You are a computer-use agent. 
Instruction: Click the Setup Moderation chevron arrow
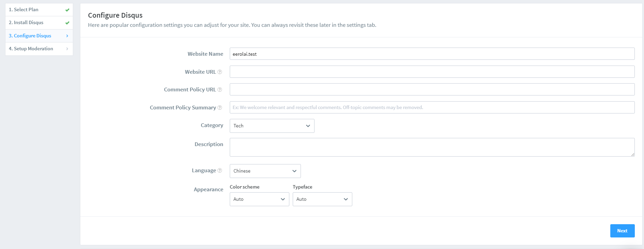67,49
